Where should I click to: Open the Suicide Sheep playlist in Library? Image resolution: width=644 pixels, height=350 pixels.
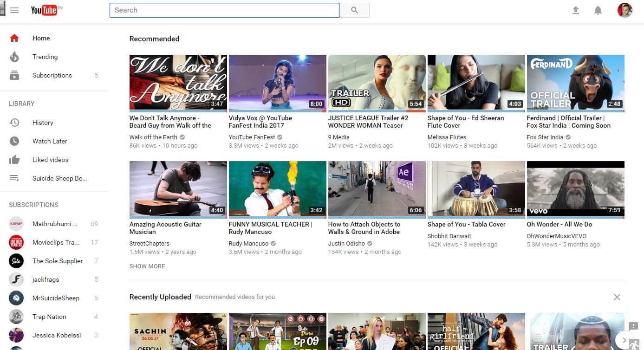[59, 178]
